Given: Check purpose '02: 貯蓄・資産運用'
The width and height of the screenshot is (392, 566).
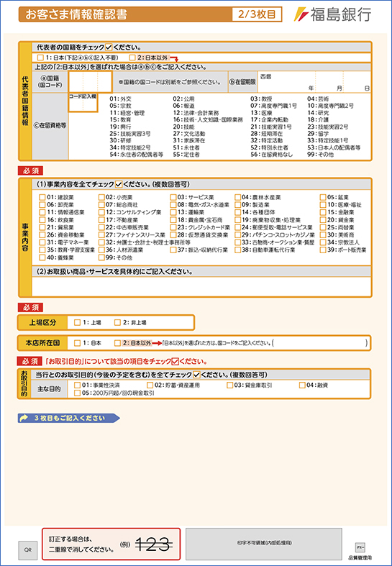Looking at the screenshot, I should (150, 385).
